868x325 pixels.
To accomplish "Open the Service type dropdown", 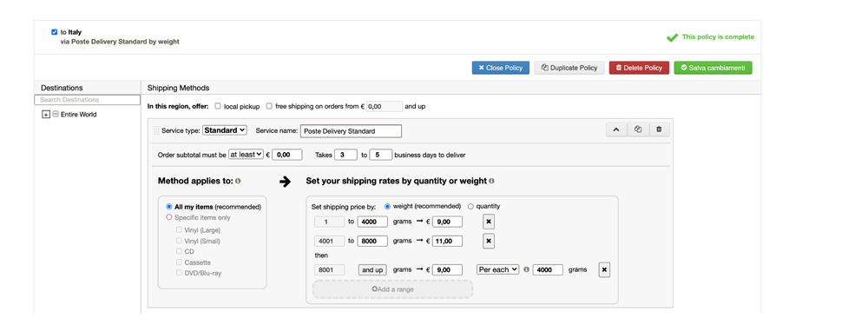I will [225, 130].
